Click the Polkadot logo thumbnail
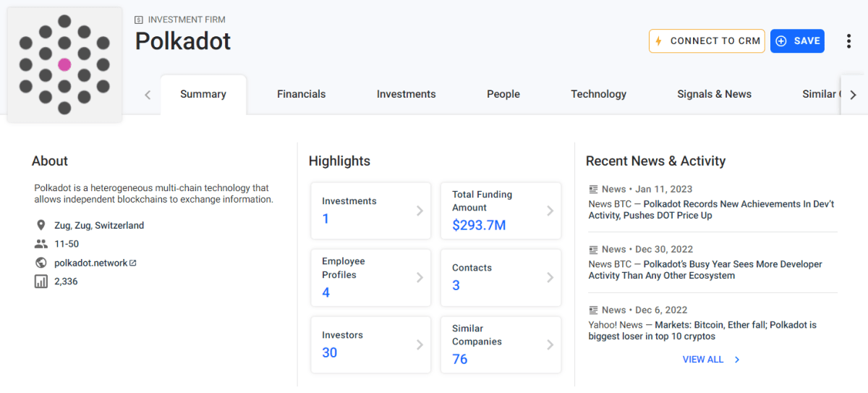 click(x=64, y=64)
